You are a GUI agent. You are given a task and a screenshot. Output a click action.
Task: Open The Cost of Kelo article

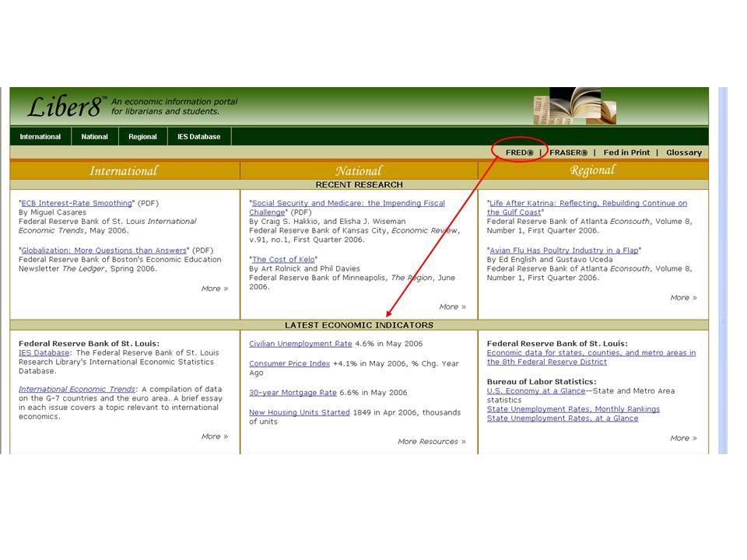click(x=283, y=259)
